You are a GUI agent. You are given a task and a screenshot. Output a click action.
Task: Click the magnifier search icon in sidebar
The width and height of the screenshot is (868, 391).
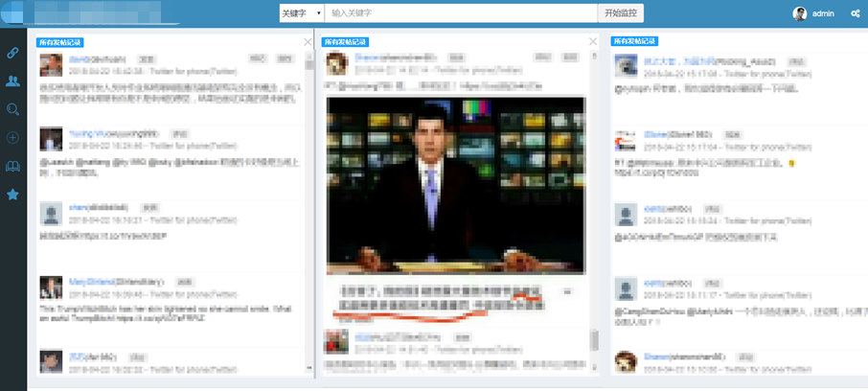(12, 109)
